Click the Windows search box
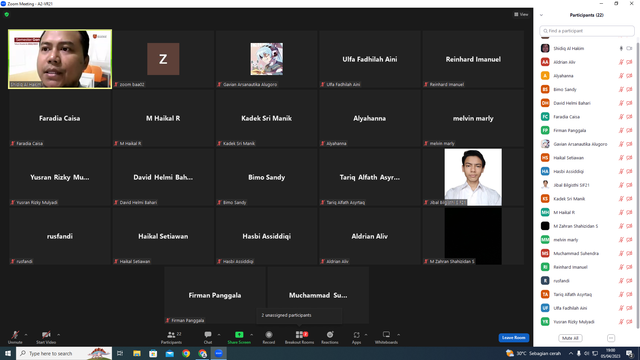Viewport: 640px width, 360px height. (x=64, y=353)
